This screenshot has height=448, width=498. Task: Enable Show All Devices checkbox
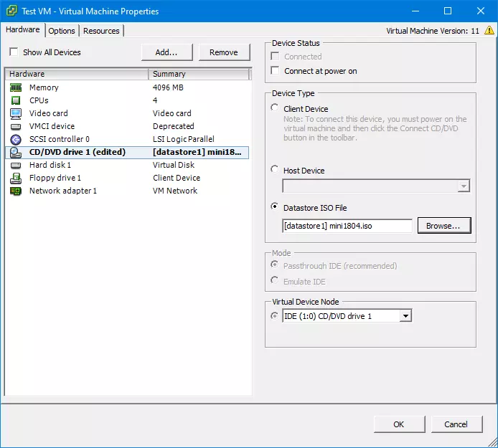pos(14,52)
